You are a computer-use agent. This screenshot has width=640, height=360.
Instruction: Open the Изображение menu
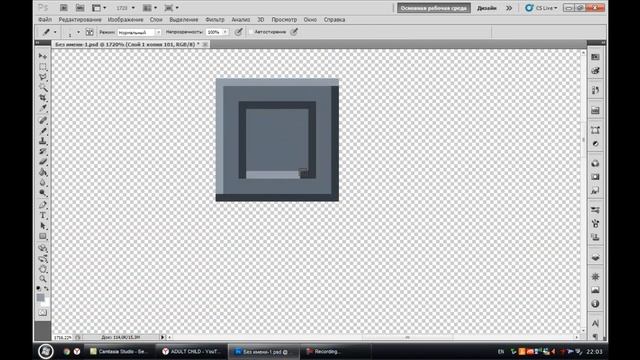[125, 20]
